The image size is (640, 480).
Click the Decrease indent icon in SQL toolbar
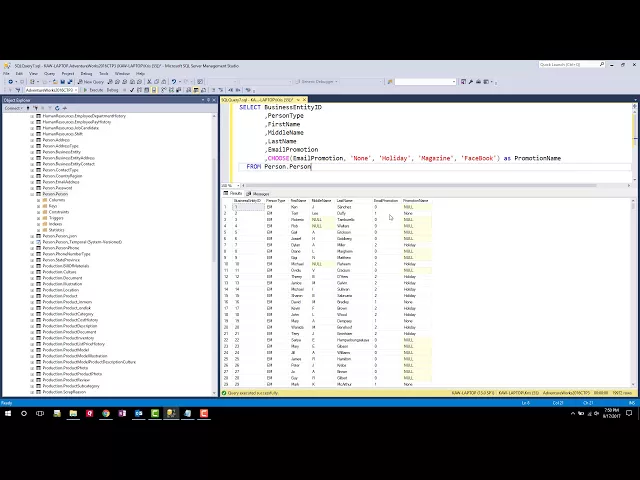click(231, 90)
